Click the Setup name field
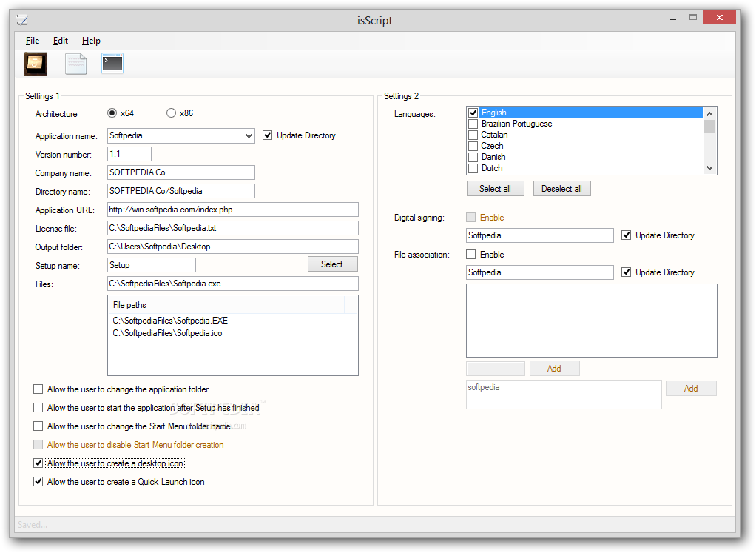This screenshot has height=553, width=756. 152,265
